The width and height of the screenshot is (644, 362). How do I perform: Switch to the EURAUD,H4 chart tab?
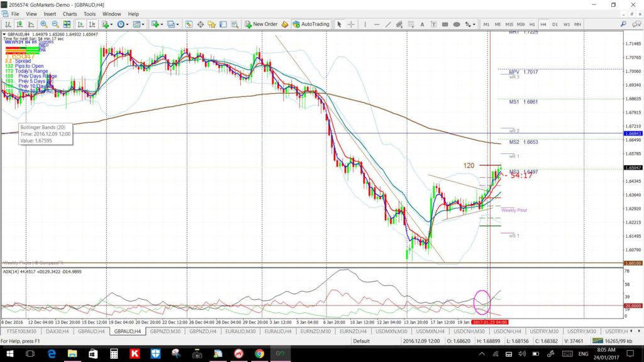[277, 331]
